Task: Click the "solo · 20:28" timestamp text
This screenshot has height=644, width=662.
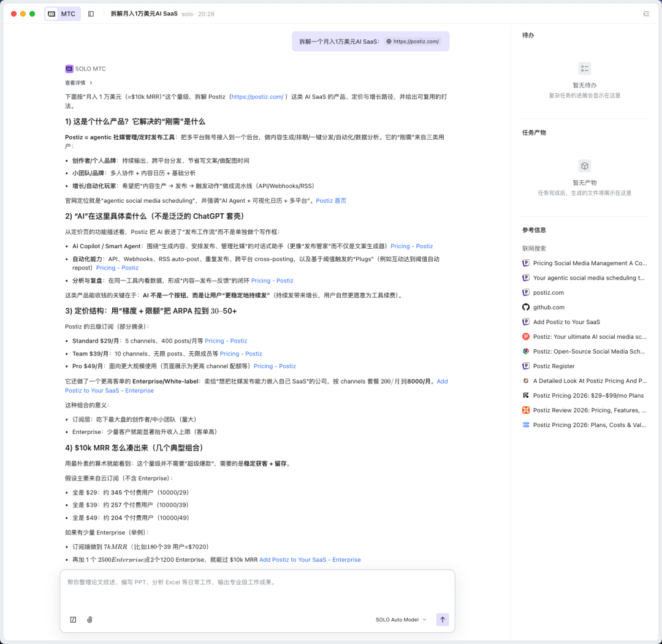Action: pyautogui.click(x=198, y=14)
